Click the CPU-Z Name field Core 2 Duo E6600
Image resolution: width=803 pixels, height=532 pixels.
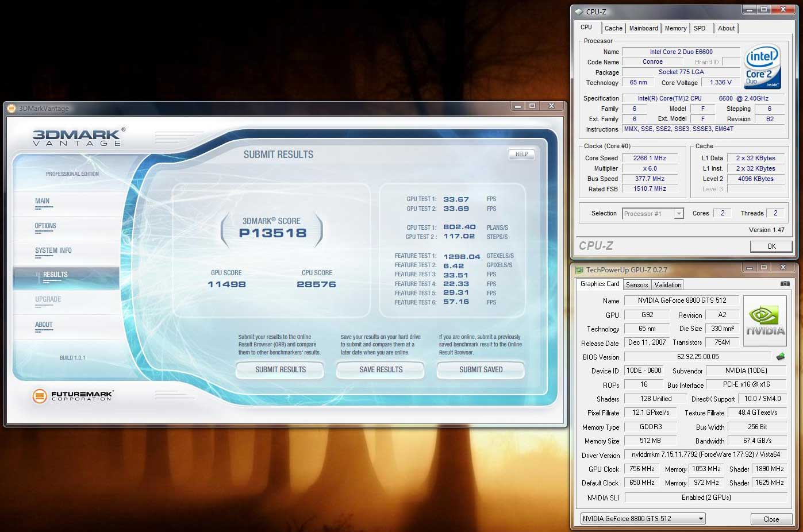pyautogui.click(x=681, y=52)
